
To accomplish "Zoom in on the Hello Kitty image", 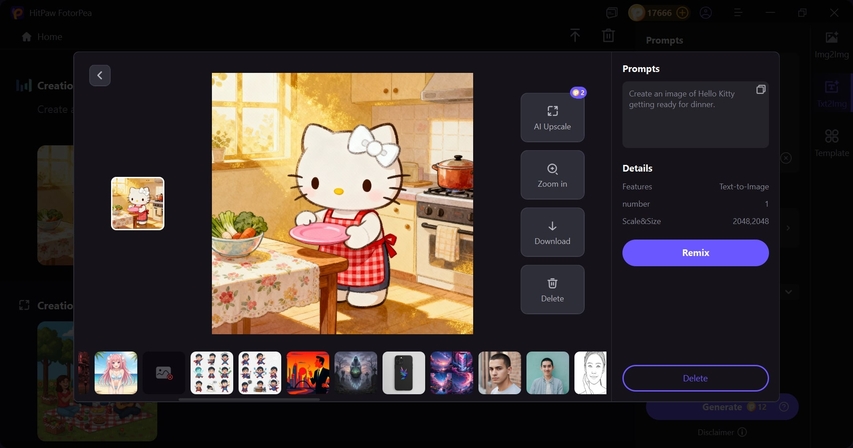I will pos(552,175).
